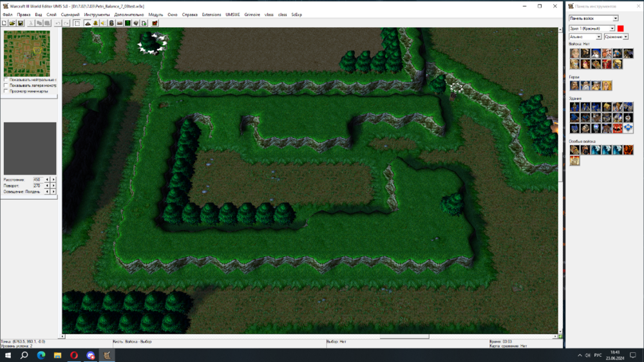Open the 'Альянс' race dropdown
The width and height of the screenshot is (644, 362).
598,37
